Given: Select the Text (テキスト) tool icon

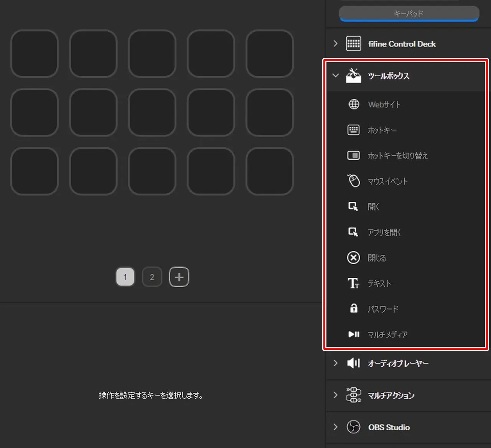Looking at the screenshot, I should pyautogui.click(x=353, y=283).
